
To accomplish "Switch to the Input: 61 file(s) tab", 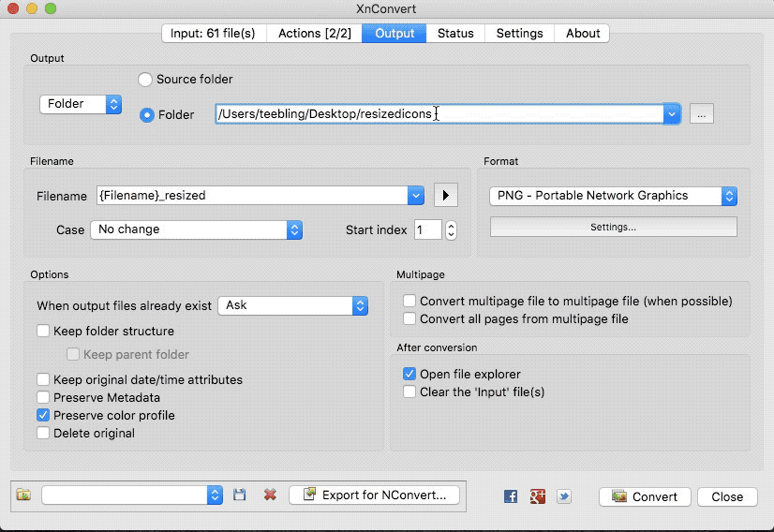I will click(x=214, y=33).
